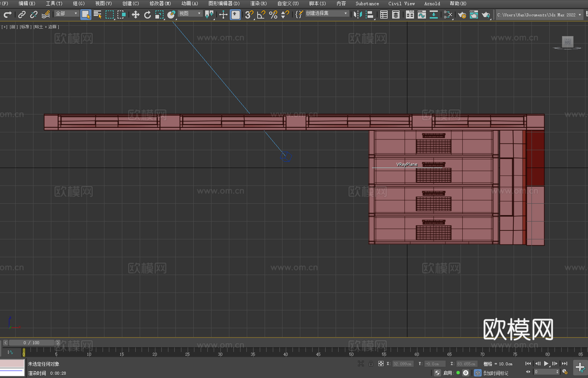588x378 pixels.
Task: Click the Render Production teapot icon
Action: click(x=486, y=14)
